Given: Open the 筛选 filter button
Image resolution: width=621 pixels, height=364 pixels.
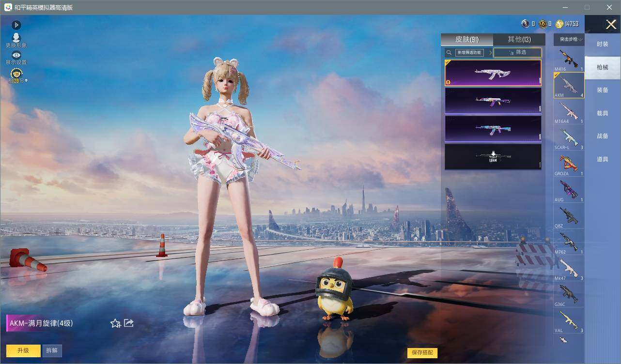Looking at the screenshot, I should (x=517, y=52).
